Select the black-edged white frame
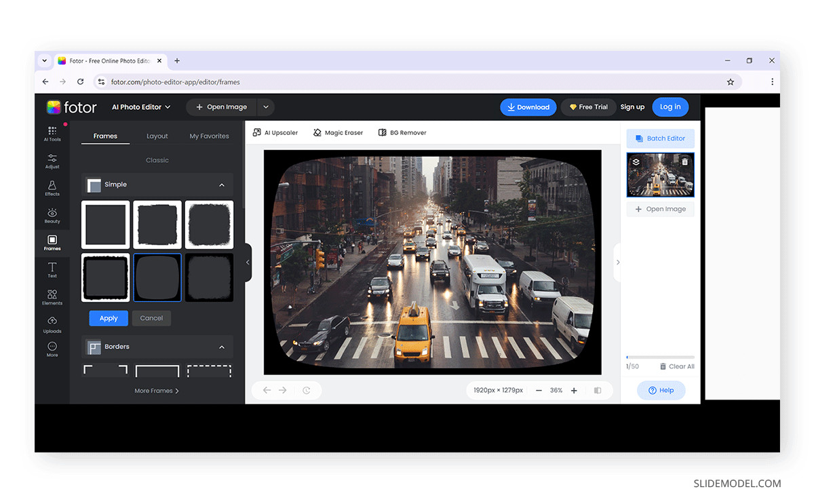The image size is (814, 504). (106, 277)
